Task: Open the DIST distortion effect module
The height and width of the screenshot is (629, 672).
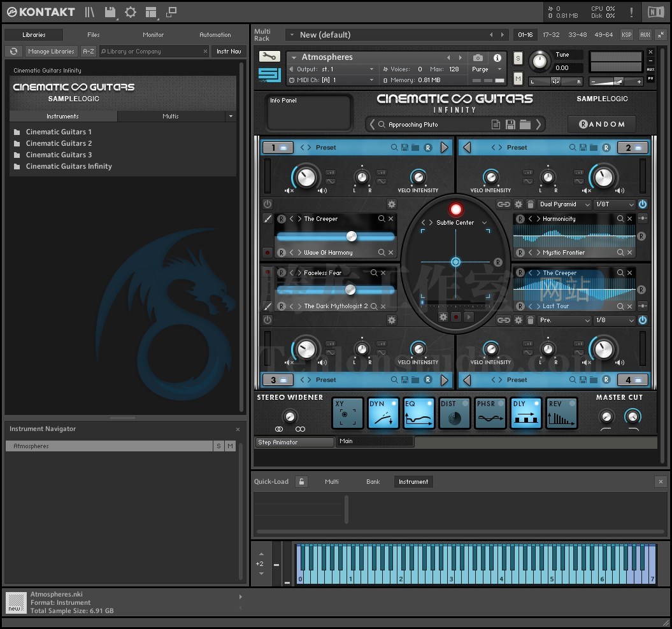Action: coord(455,413)
